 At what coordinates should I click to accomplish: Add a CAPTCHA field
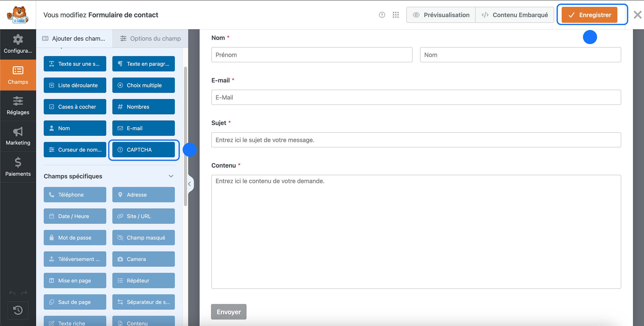pyautogui.click(x=143, y=149)
